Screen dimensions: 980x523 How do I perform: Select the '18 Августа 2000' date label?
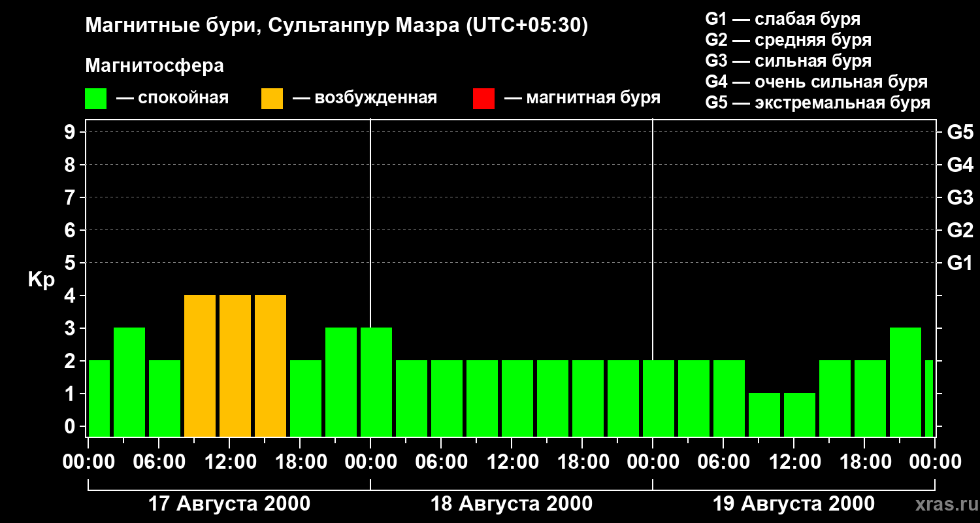click(512, 504)
